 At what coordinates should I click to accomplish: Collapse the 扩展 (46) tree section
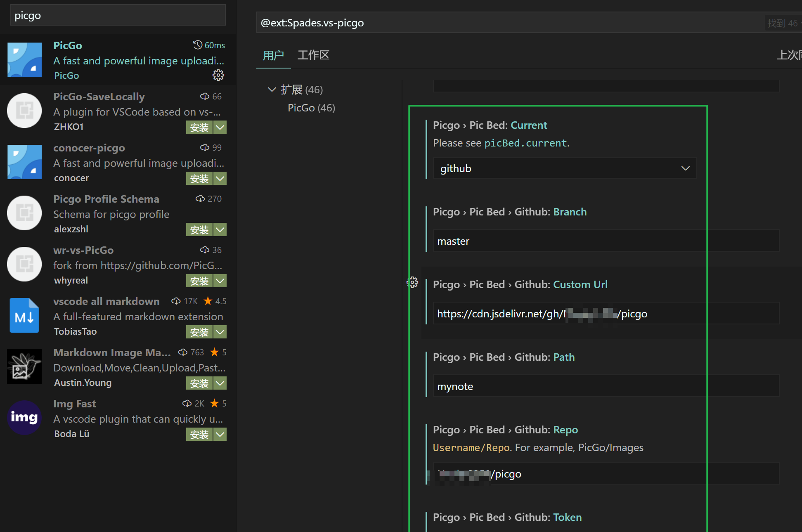[x=272, y=90]
